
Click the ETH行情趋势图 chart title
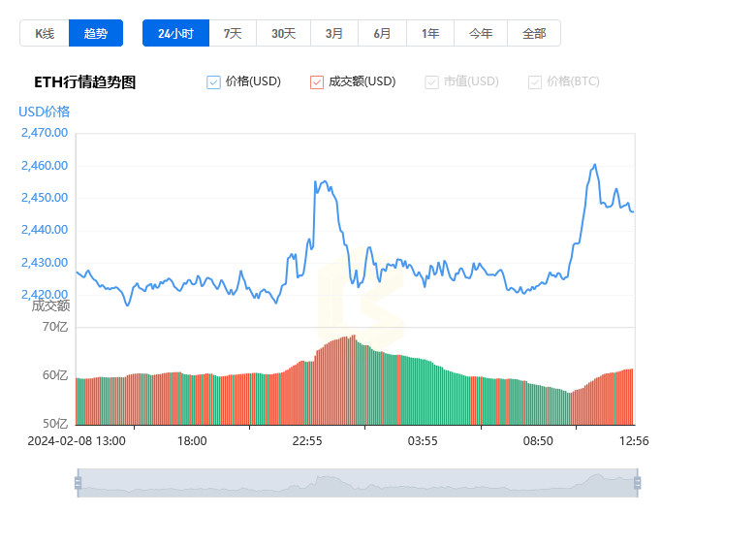pos(85,82)
